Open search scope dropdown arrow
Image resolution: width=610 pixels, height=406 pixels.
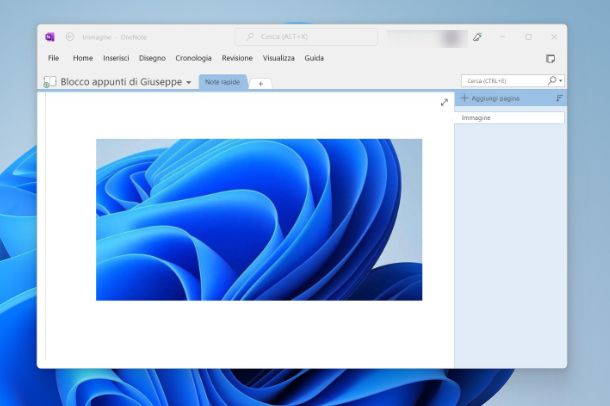(x=561, y=81)
